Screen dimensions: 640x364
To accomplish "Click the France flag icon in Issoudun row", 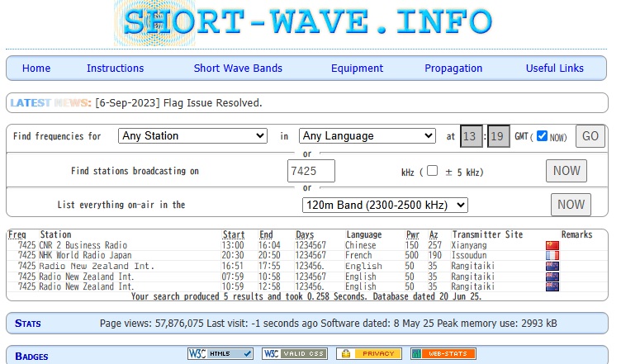I will [x=552, y=255].
